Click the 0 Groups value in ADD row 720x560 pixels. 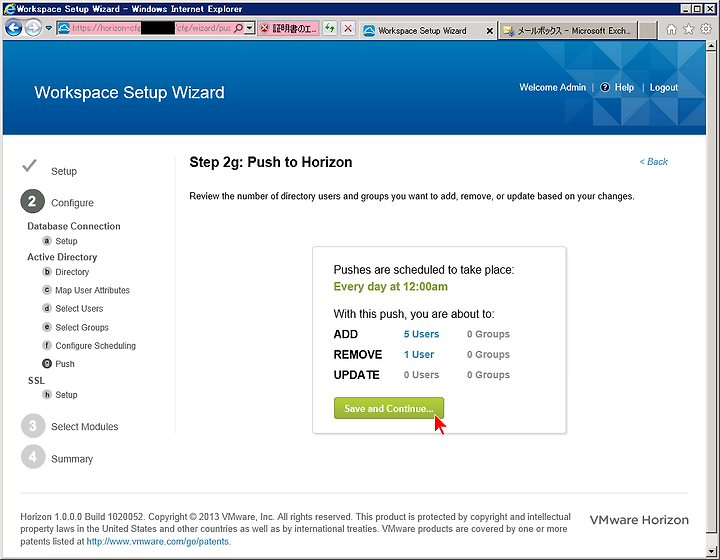pos(488,334)
